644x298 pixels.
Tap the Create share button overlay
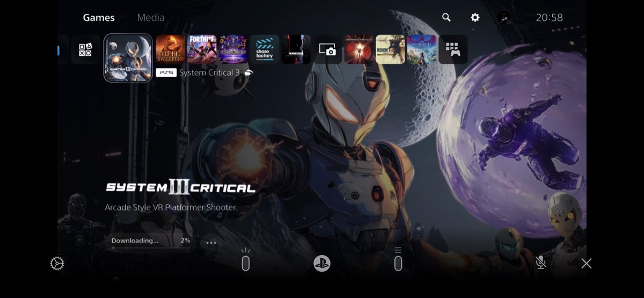point(245,260)
